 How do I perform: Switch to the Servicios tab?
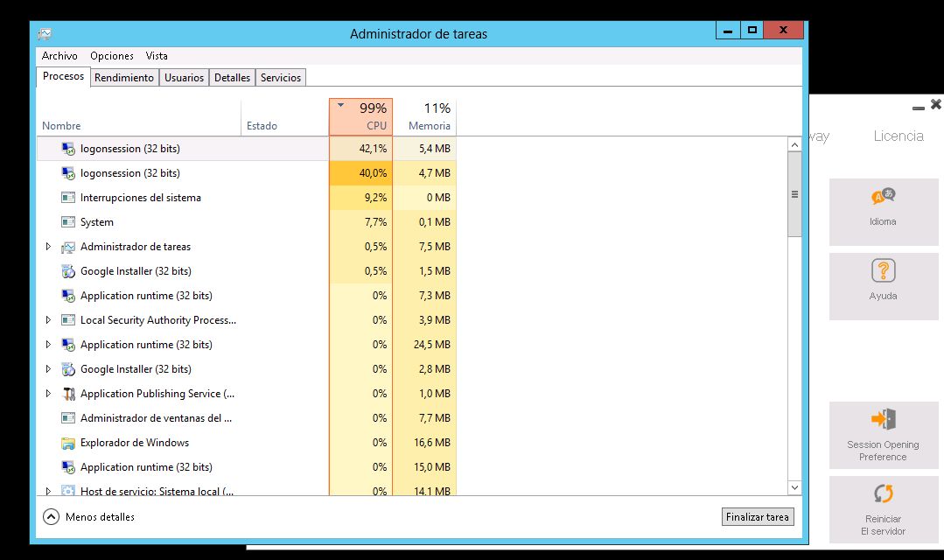281,78
